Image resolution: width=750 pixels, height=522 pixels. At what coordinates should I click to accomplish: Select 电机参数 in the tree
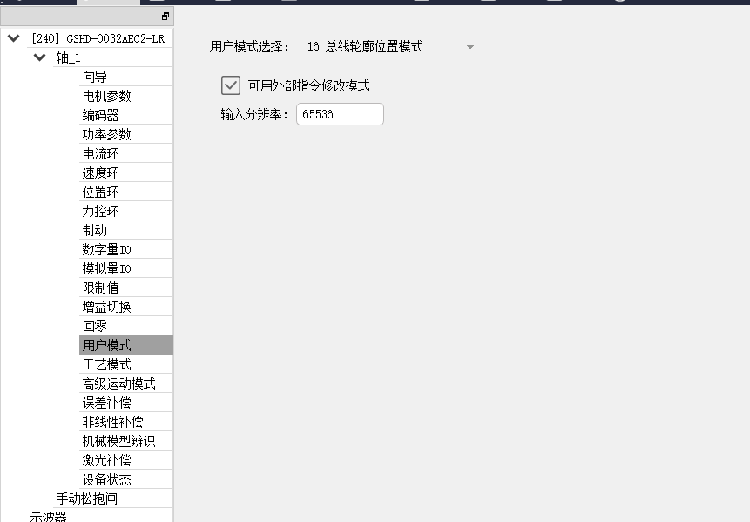coord(106,96)
